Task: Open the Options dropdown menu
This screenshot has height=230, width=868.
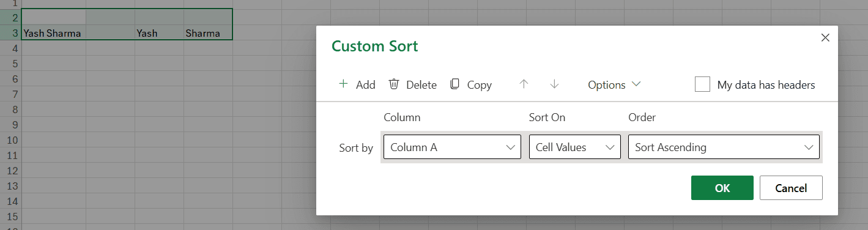Action: [x=614, y=84]
